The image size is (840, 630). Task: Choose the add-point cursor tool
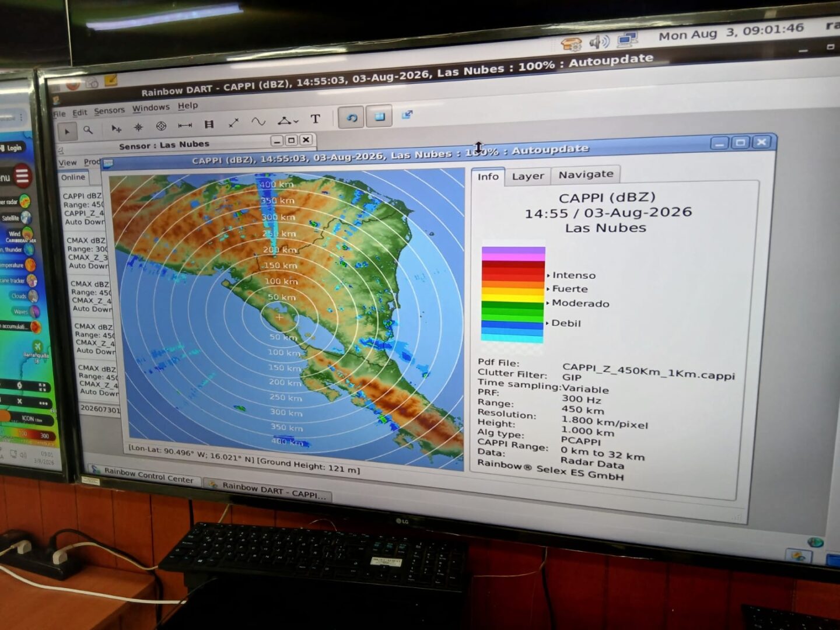coord(116,128)
